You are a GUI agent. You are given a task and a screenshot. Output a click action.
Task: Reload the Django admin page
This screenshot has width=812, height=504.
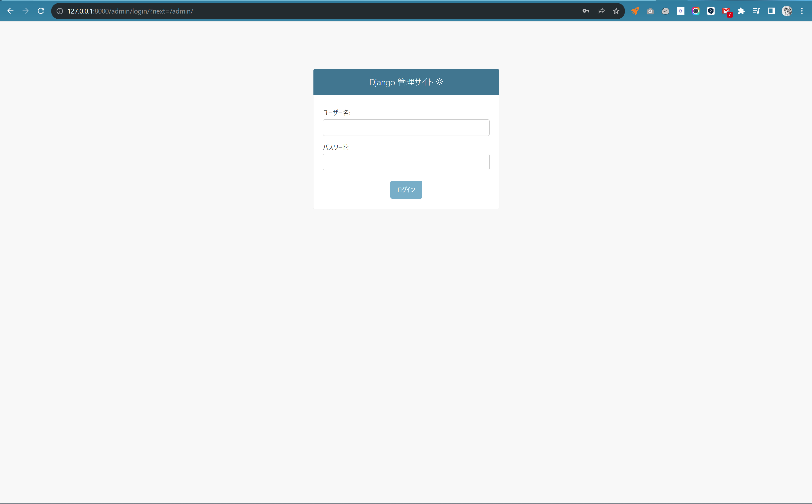click(41, 11)
